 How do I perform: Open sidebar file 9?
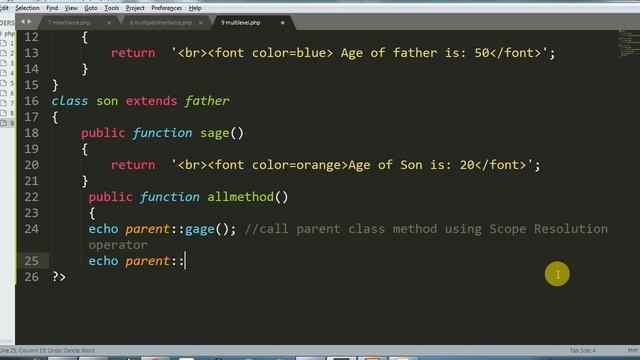(x=7, y=123)
